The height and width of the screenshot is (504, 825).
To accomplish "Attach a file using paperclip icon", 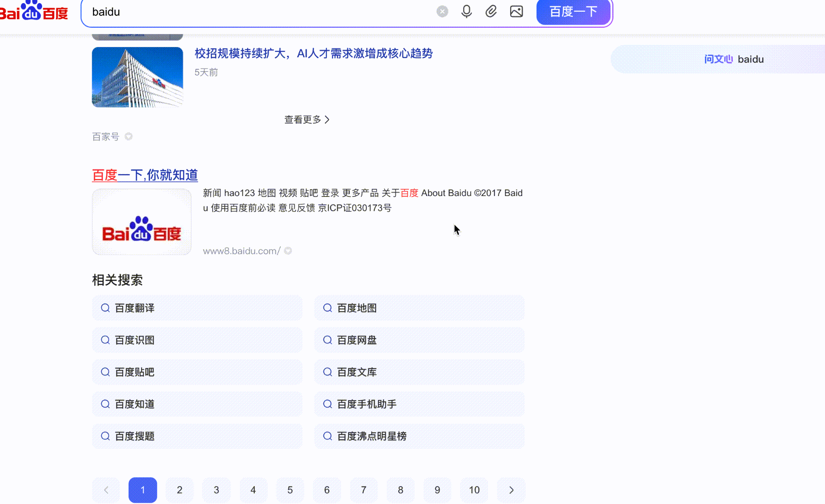I will 491,12.
